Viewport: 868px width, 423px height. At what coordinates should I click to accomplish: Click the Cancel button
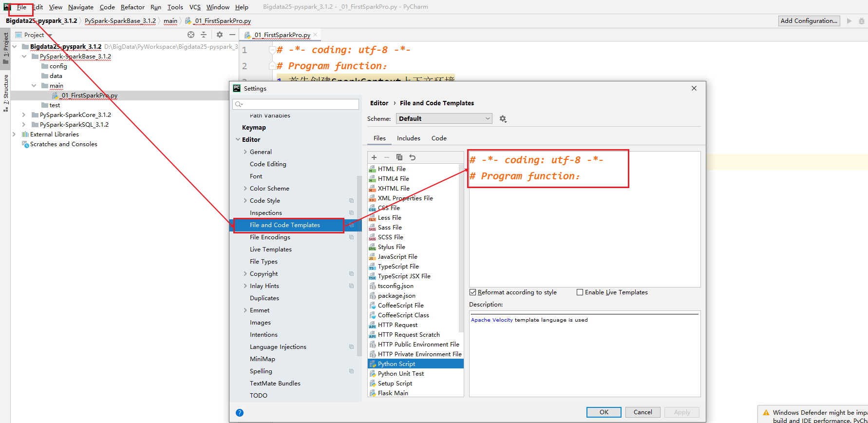point(643,412)
